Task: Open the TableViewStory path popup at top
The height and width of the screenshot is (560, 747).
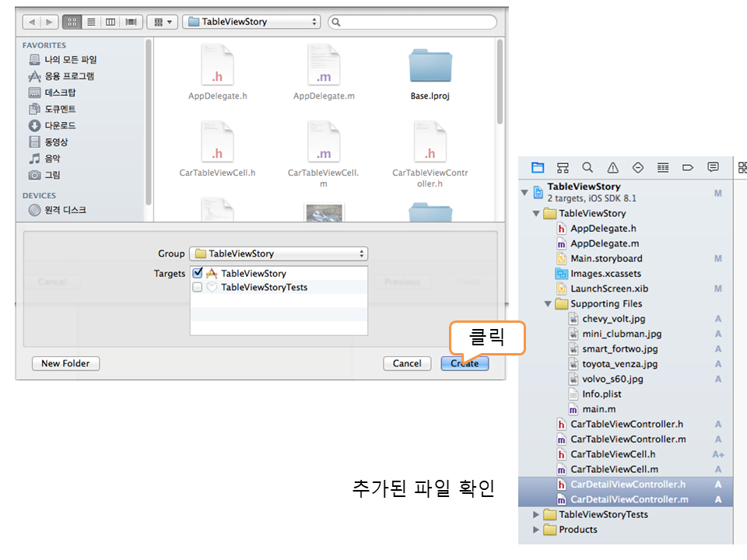Action: point(251,22)
